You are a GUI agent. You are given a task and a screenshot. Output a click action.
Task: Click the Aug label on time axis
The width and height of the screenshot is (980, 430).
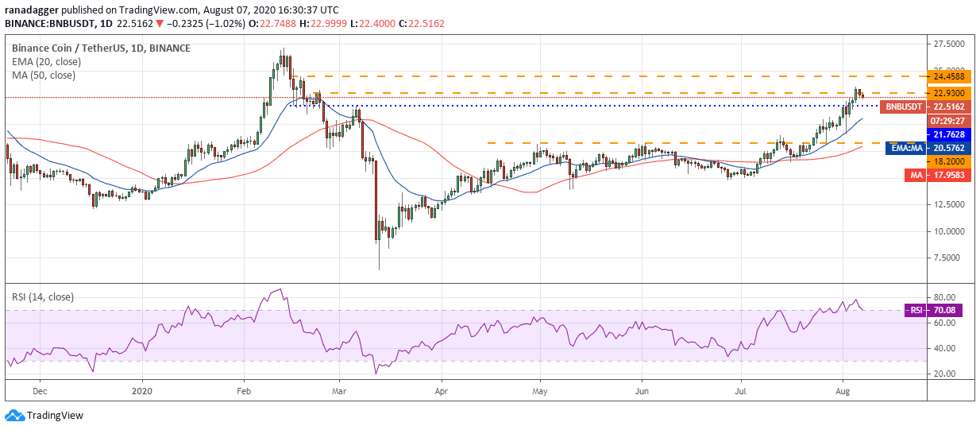point(843,391)
